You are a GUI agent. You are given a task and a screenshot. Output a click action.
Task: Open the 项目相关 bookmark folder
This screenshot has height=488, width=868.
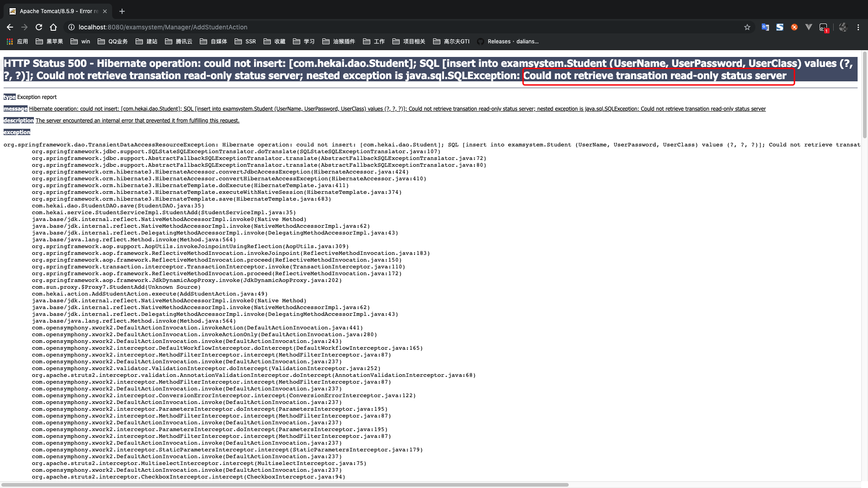(409, 42)
